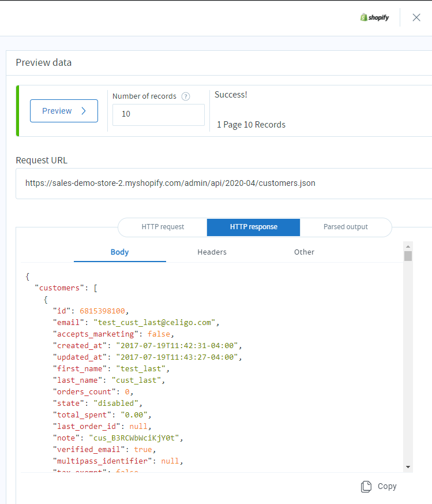
Task: Click the "Success!" message text
Action: pyautogui.click(x=231, y=95)
